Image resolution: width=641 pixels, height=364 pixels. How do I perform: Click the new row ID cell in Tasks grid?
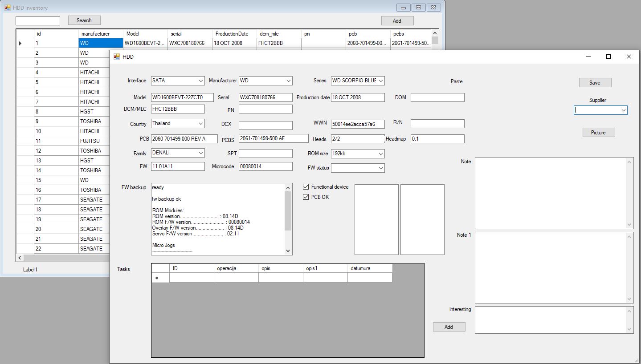coord(192,278)
